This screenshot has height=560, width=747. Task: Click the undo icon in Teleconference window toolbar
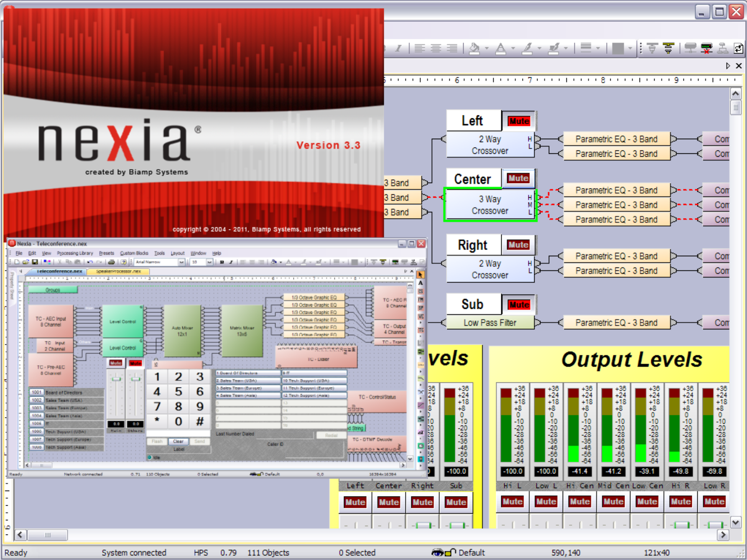pyautogui.click(x=89, y=262)
